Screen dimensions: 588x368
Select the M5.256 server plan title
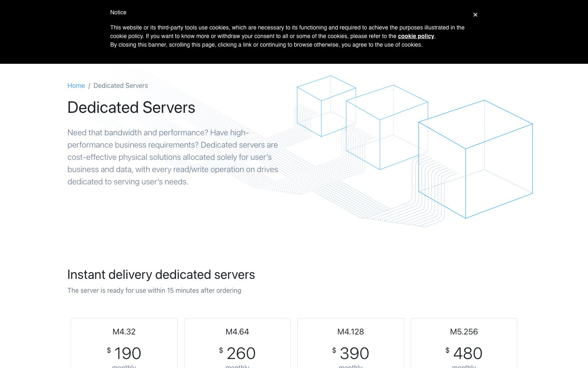click(x=464, y=332)
